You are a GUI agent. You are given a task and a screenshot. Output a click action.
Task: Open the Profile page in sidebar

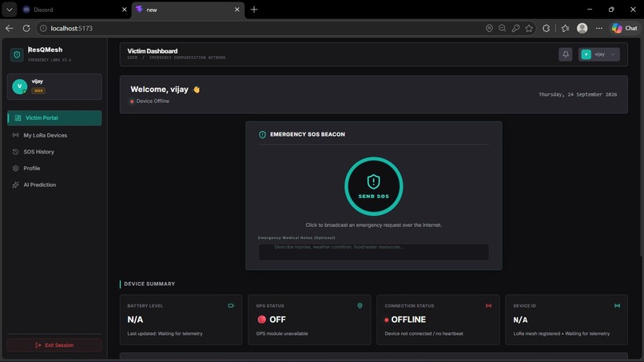(54, 168)
